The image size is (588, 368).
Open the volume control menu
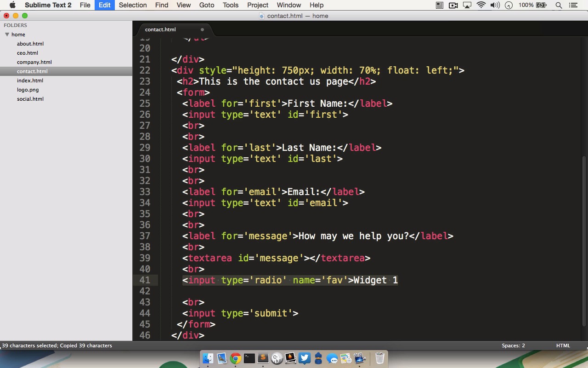coord(495,5)
